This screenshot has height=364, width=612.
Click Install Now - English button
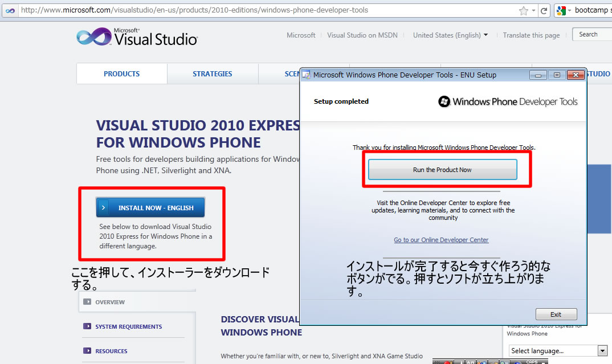pyautogui.click(x=150, y=207)
